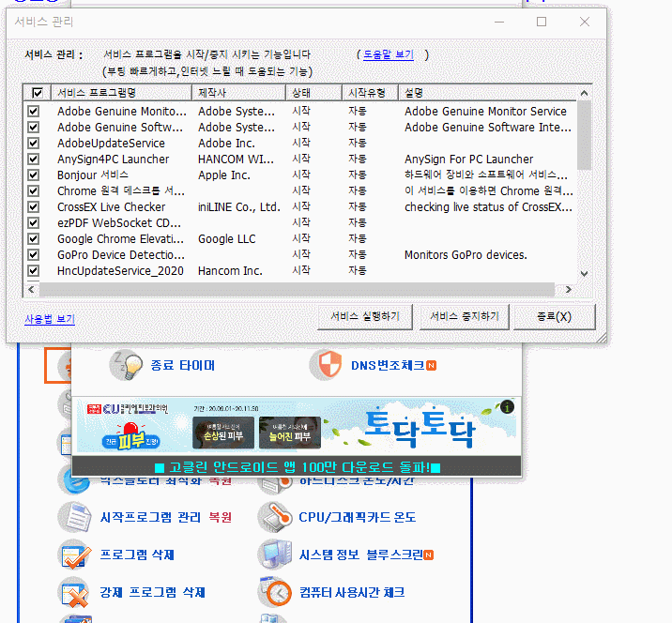Viewport: 672px width, 623px height.
Task: Open the 사용법 보기 link
Action: tap(50, 319)
